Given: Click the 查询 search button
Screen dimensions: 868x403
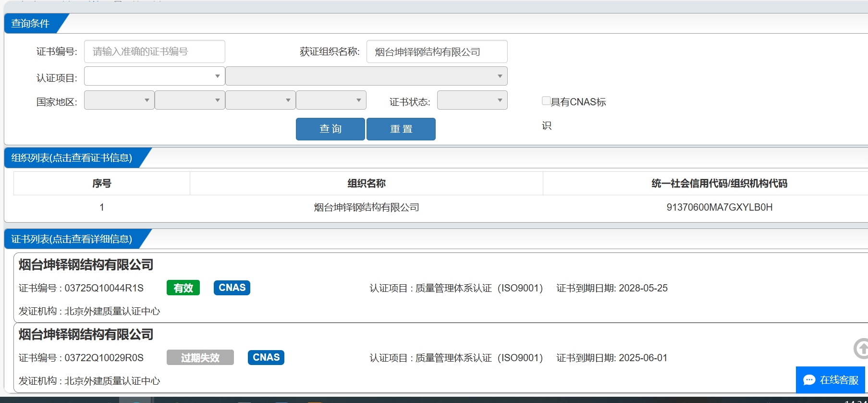Looking at the screenshot, I should click(330, 129).
